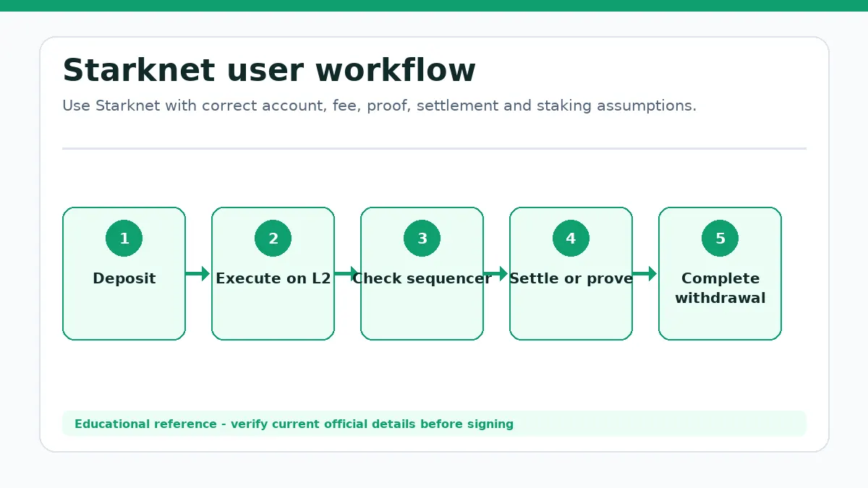The image size is (868, 488).
Task: Click the step 3 number circle
Action: tap(422, 239)
